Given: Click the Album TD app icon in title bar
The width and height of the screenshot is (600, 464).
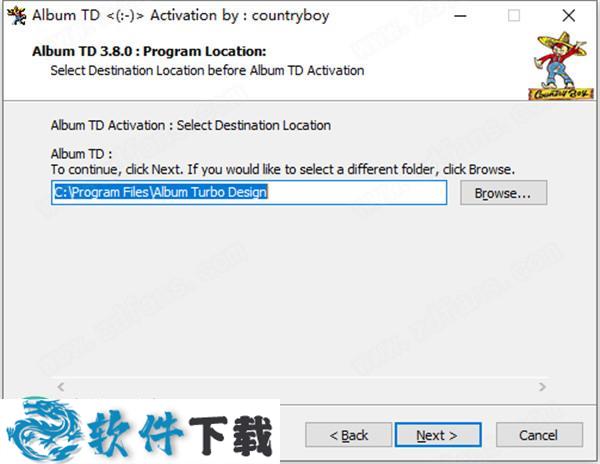Looking at the screenshot, I should click(16, 16).
